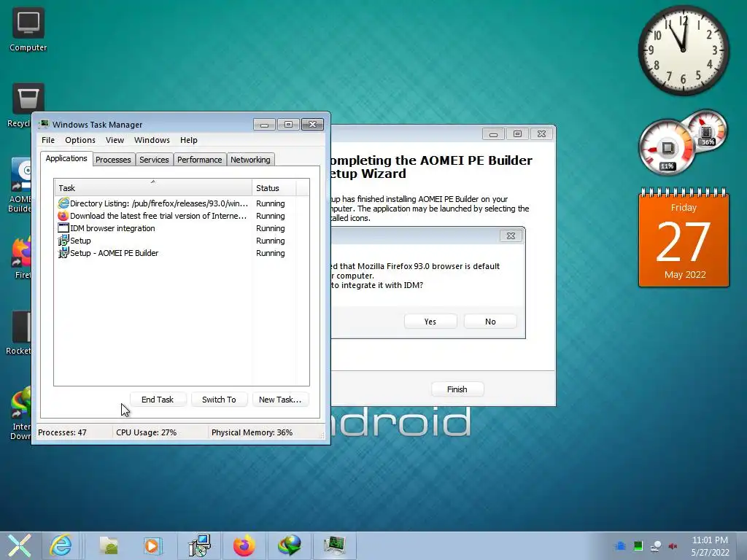
Task: Click the analog clock gadget
Action: 683,50
